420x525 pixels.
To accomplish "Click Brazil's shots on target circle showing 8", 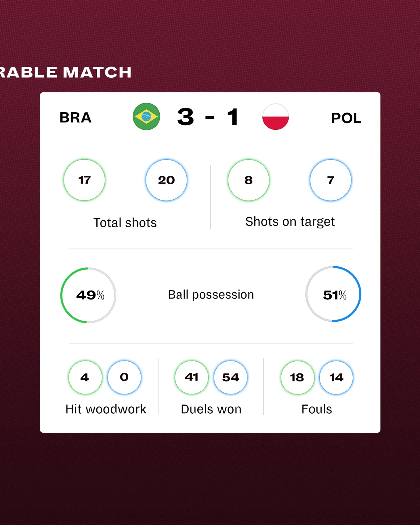I will pyautogui.click(x=249, y=180).
